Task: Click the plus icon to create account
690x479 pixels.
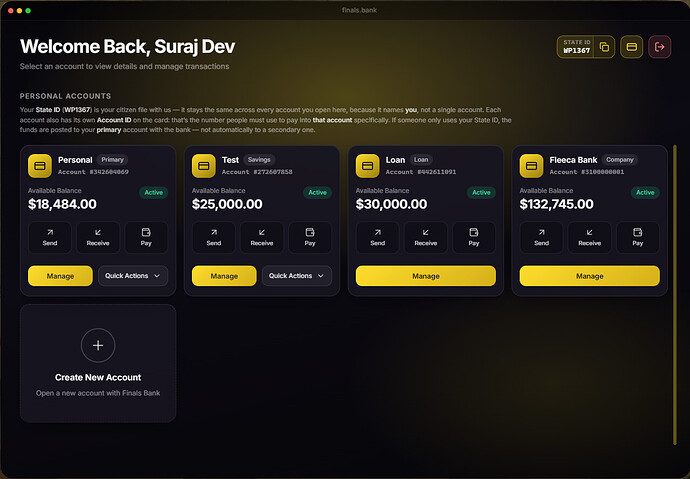Action: click(x=98, y=345)
